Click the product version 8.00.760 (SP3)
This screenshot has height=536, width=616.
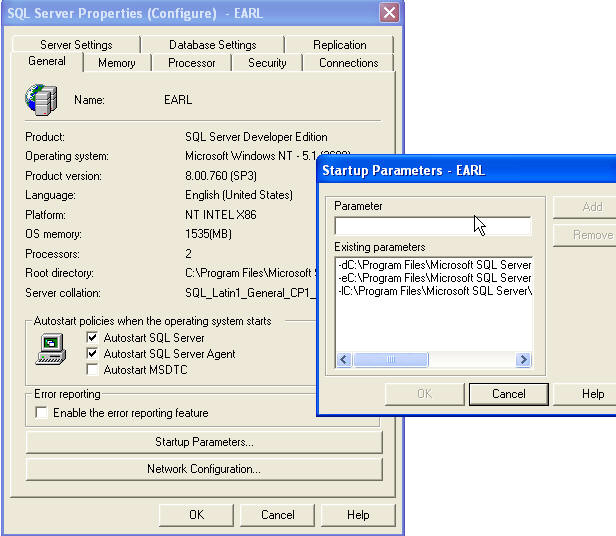[221, 176]
